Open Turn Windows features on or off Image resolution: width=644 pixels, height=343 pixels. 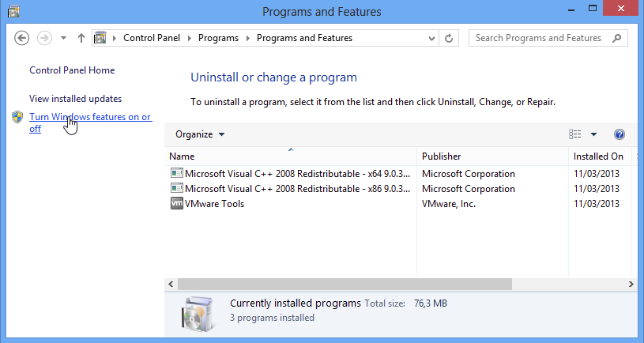click(x=90, y=122)
